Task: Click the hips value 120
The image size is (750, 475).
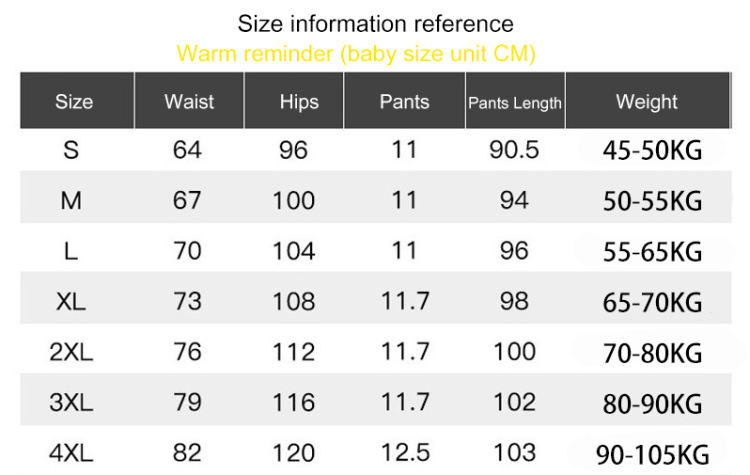Action: 294,453
